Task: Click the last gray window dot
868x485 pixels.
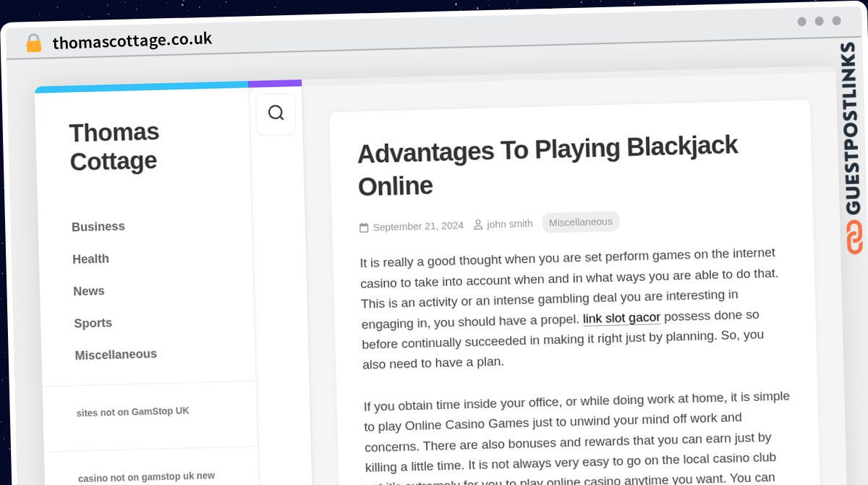Action: coord(836,21)
